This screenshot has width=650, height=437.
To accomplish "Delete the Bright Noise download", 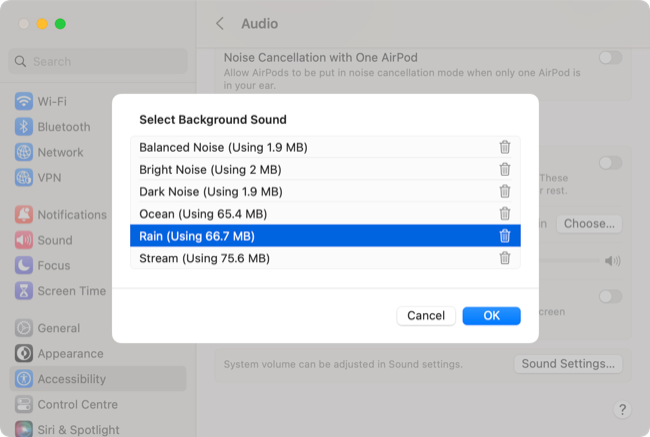I will [x=505, y=169].
